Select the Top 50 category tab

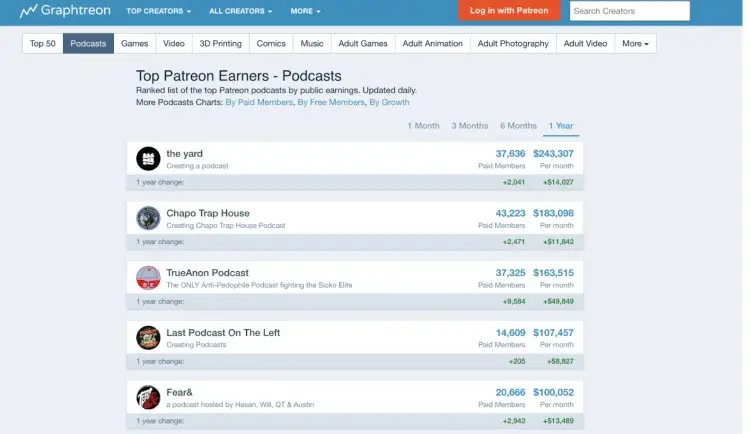pyautogui.click(x=43, y=44)
